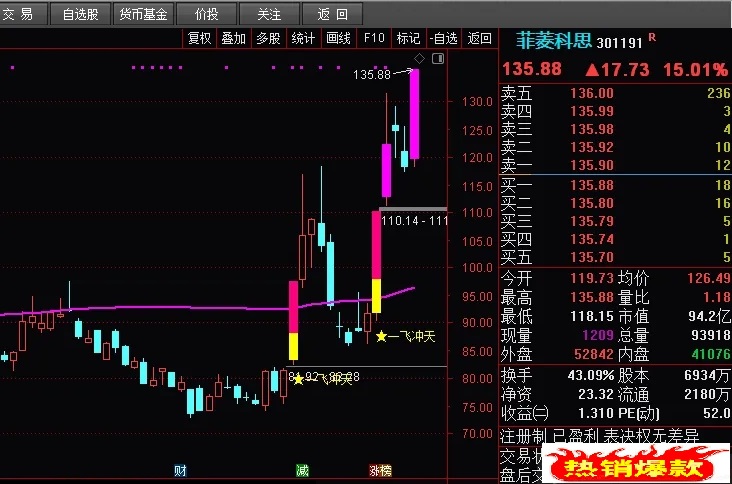This screenshot has height=484, width=732.
Task: Click the 换手 43.09% value
Action: click(591, 375)
